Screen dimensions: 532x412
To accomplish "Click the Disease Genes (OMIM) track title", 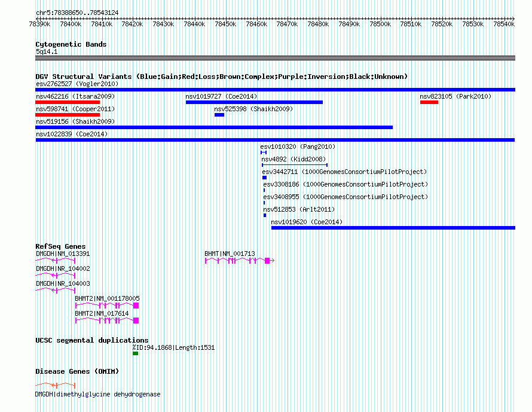I will tap(77, 371).
